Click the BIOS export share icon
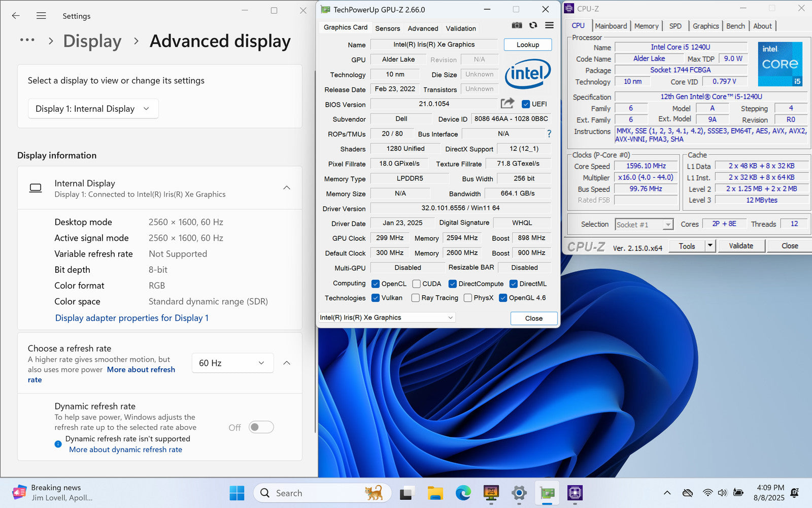This screenshot has height=508, width=812. [x=507, y=104]
